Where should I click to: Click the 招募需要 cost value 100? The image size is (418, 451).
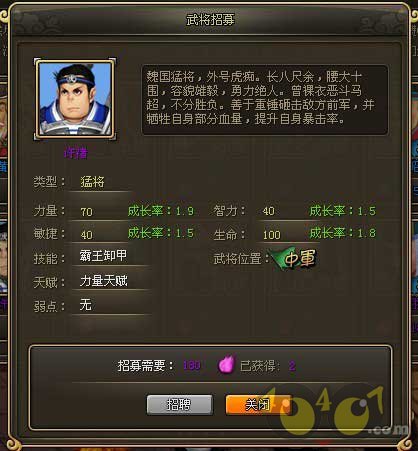192,365
